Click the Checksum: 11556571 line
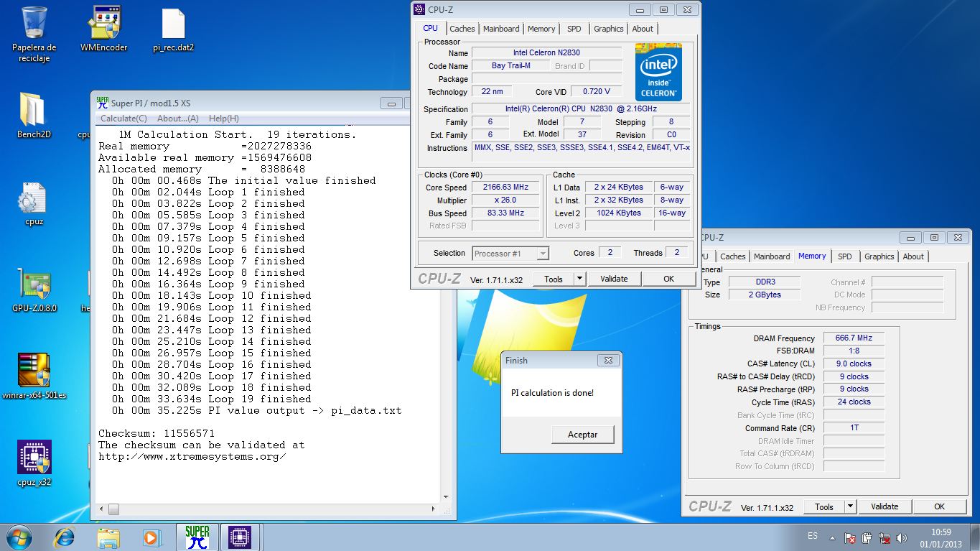 click(x=157, y=433)
